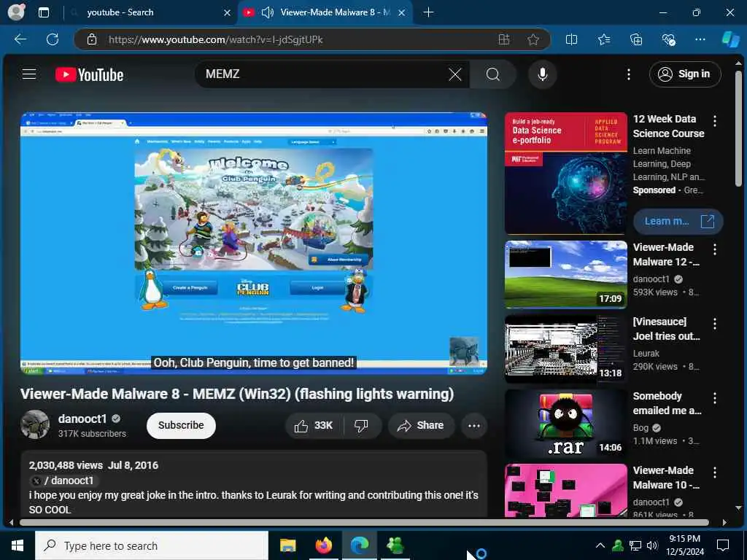Open the Windows Start menu

(18, 545)
